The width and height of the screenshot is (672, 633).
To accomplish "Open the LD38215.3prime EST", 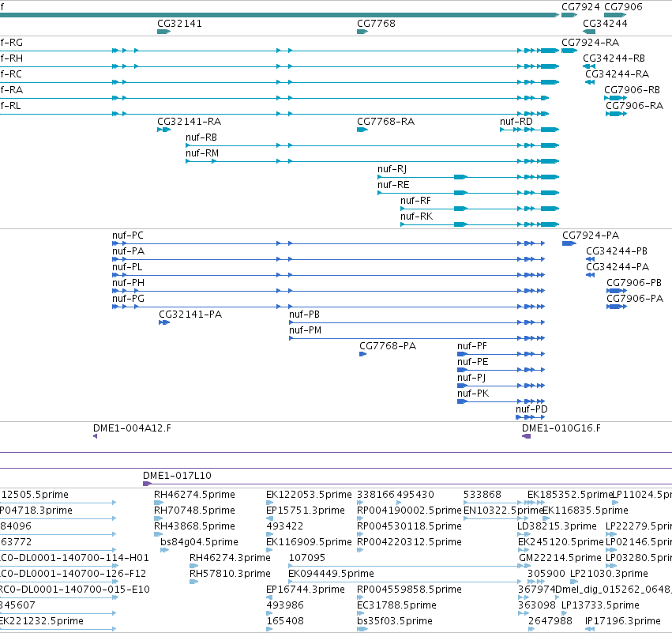I will (557, 526).
